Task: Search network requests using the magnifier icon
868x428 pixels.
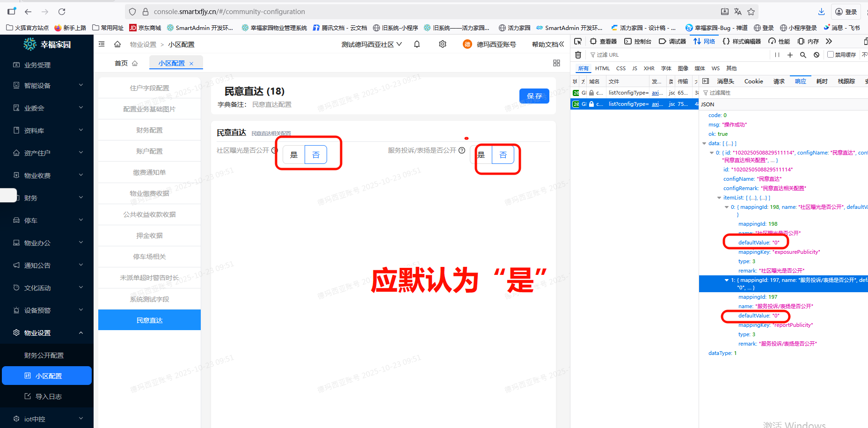Action: point(803,55)
